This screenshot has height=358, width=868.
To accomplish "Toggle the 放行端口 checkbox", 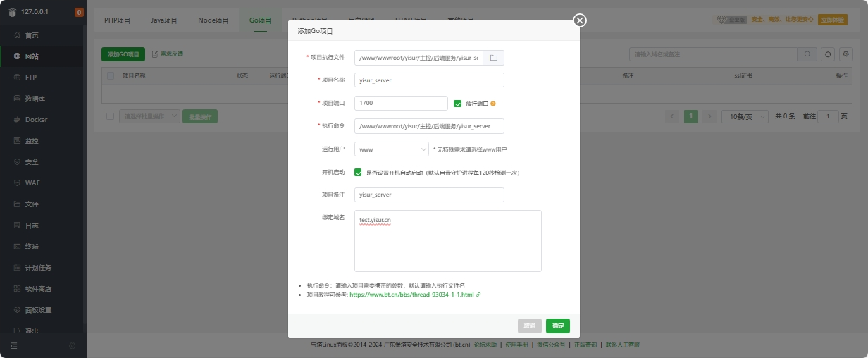I will (x=458, y=104).
